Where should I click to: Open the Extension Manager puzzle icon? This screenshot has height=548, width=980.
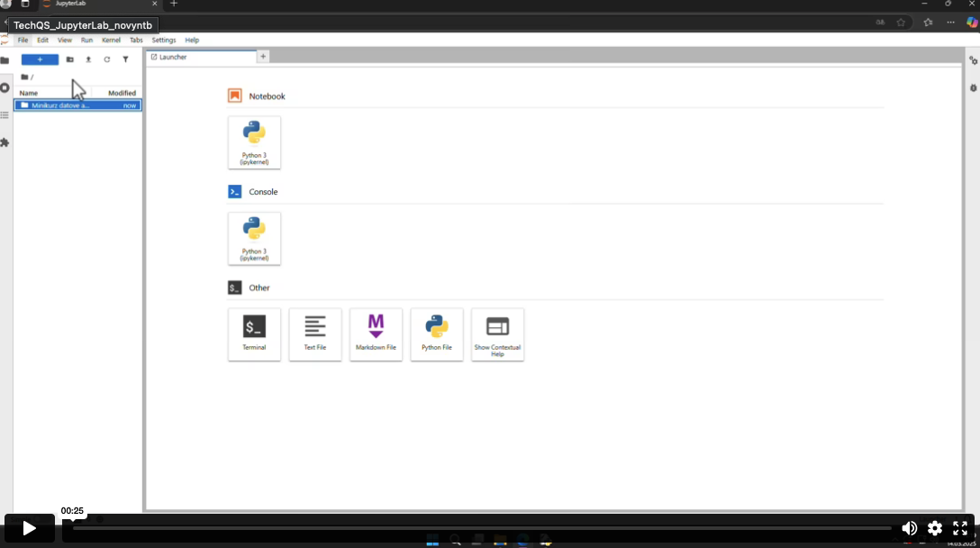coord(5,142)
